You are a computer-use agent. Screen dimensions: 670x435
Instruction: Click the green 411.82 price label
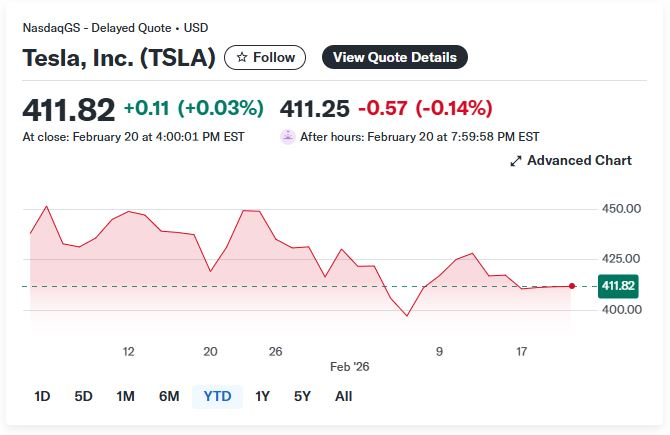click(618, 286)
